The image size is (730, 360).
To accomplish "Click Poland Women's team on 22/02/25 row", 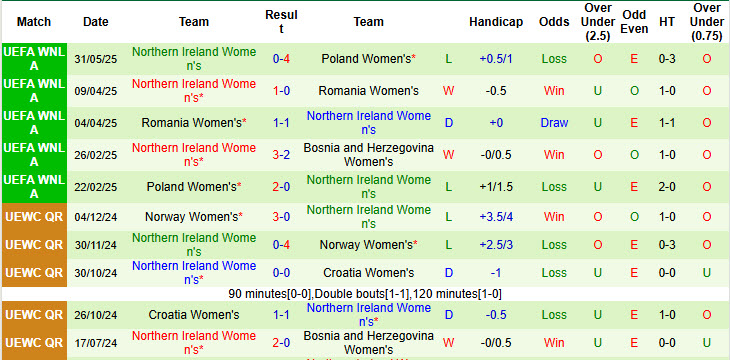I will (x=194, y=187).
